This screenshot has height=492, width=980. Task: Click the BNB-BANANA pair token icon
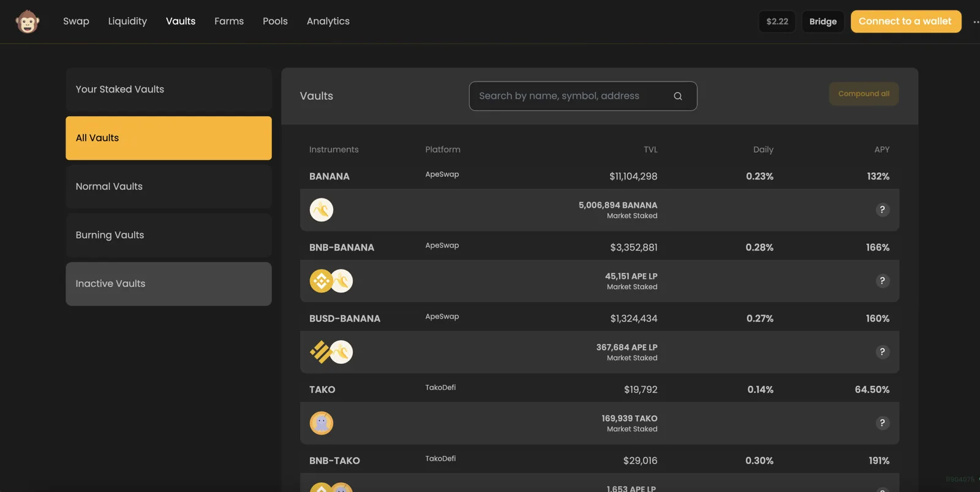[x=331, y=281]
